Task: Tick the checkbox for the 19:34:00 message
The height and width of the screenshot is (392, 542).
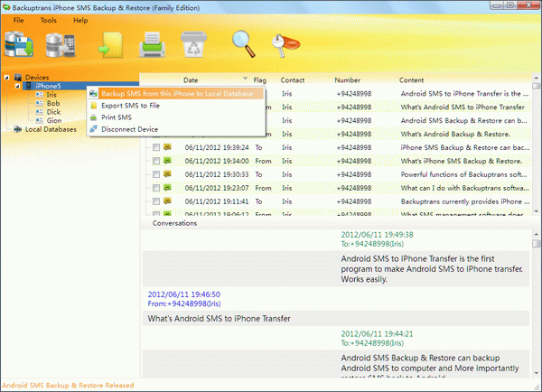Action: (x=156, y=161)
